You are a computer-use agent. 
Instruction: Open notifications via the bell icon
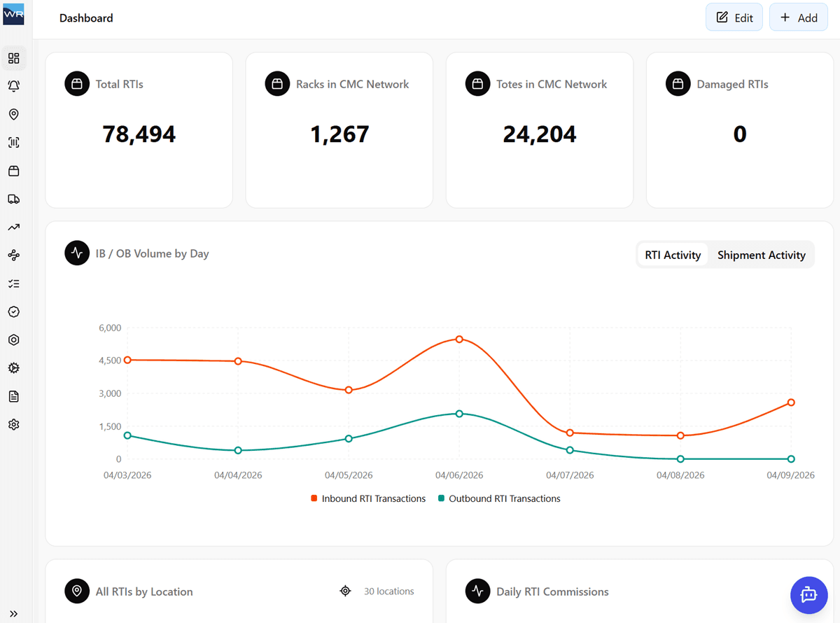pyautogui.click(x=14, y=85)
